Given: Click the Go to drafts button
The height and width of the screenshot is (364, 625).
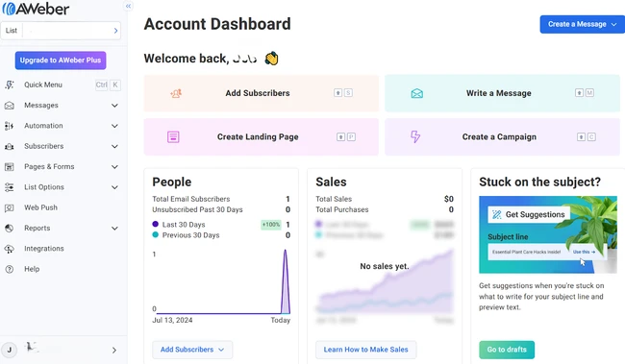Looking at the screenshot, I should [507, 350].
